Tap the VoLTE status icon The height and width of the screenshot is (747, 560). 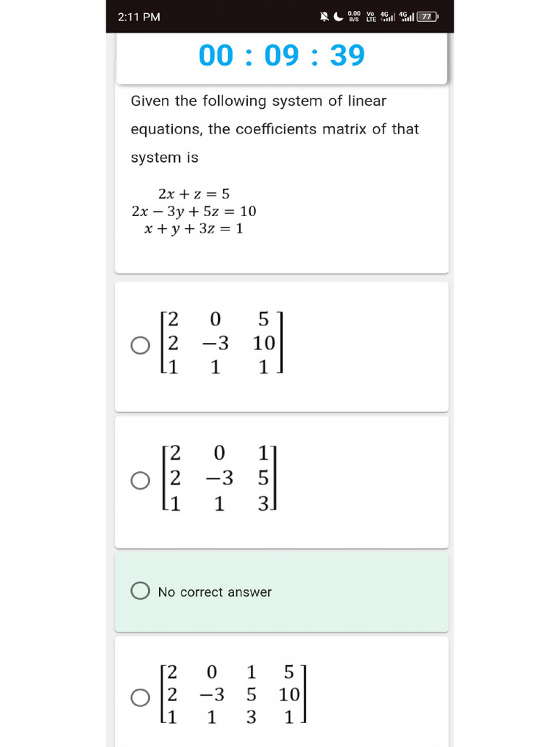point(371,17)
